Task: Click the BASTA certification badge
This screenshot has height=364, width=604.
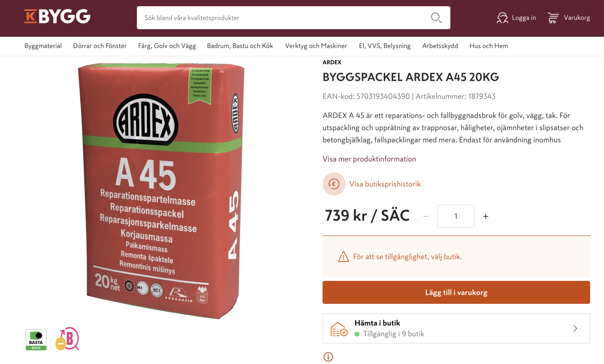Action: tap(36, 340)
